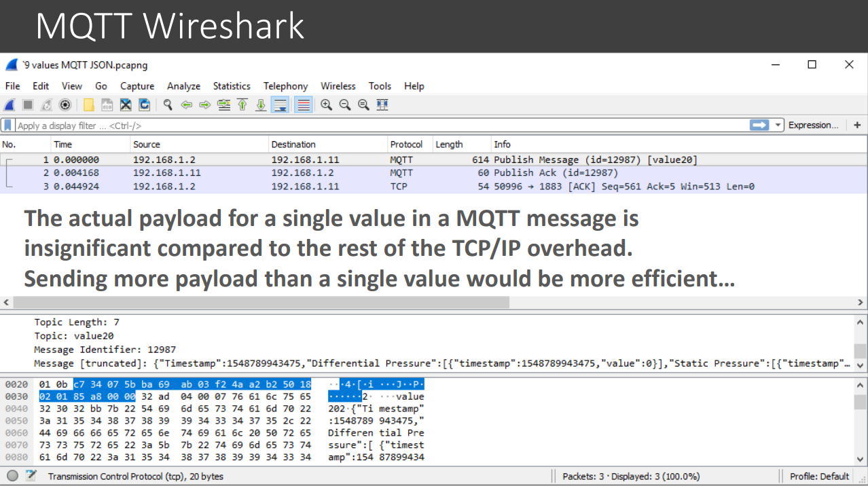Open the Tools menu
Screen dimensions: 868x486
click(380, 86)
